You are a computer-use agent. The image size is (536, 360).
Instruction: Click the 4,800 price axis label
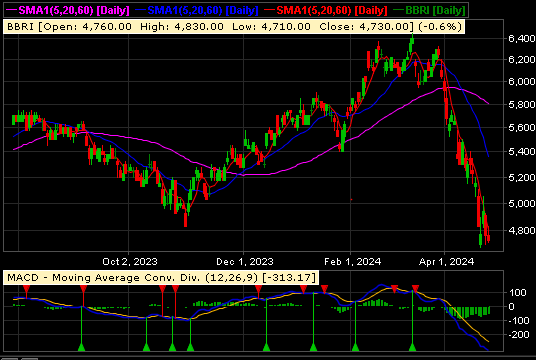pyautogui.click(x=522, y=230)
